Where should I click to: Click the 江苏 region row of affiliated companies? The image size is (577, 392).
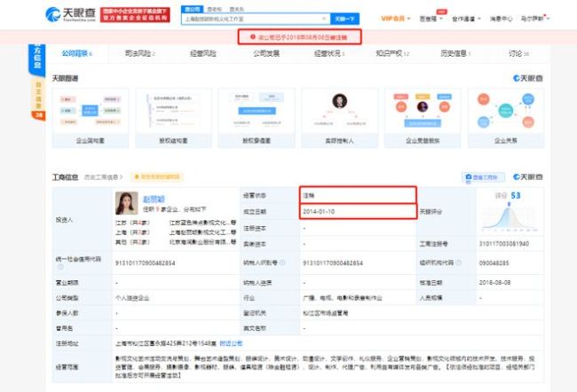(x=176, y=223)
